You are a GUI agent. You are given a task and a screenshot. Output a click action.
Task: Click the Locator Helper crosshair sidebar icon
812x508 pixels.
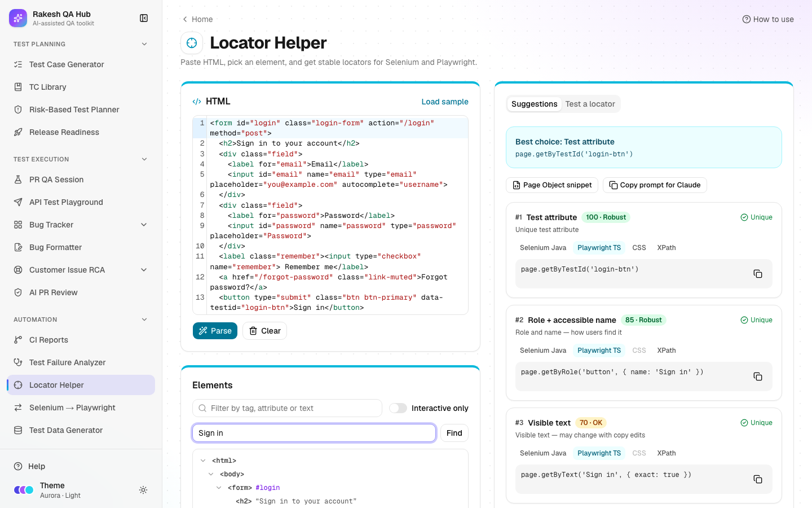tap(18, 385)
